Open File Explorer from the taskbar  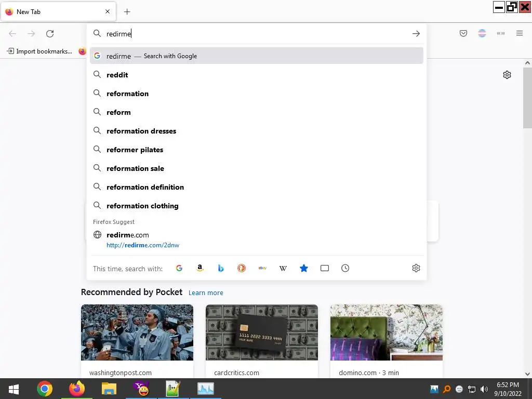[x=109, y=389]
